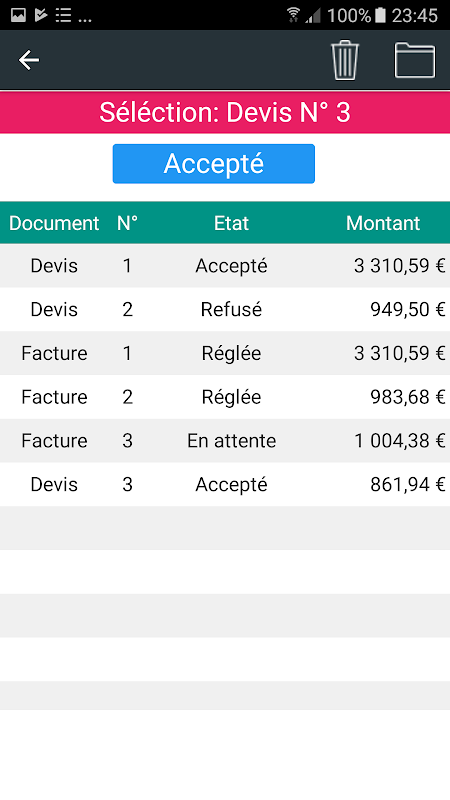Select the Devis 2 Refusé row
The image size is (450, 800).
[x=225, y=310]
